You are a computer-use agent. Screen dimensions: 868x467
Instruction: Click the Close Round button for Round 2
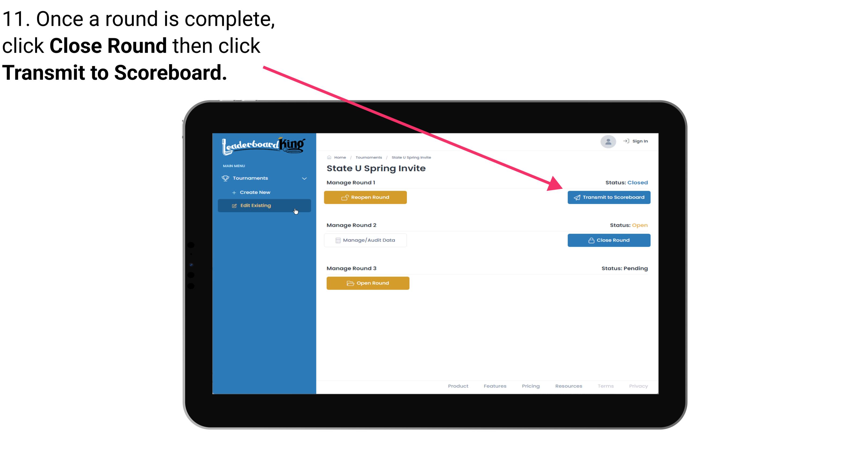(x=609, y=240)
